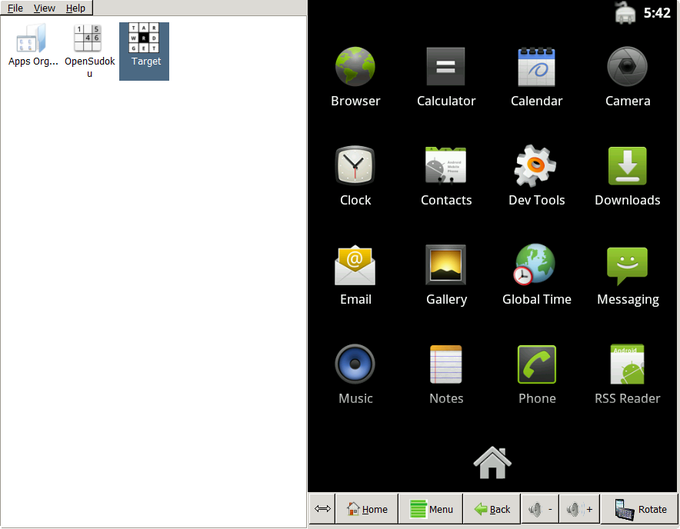The width and height of the screenshot is (680, 529).
Task: Select the Target crossword file icon
Action: 144,51
